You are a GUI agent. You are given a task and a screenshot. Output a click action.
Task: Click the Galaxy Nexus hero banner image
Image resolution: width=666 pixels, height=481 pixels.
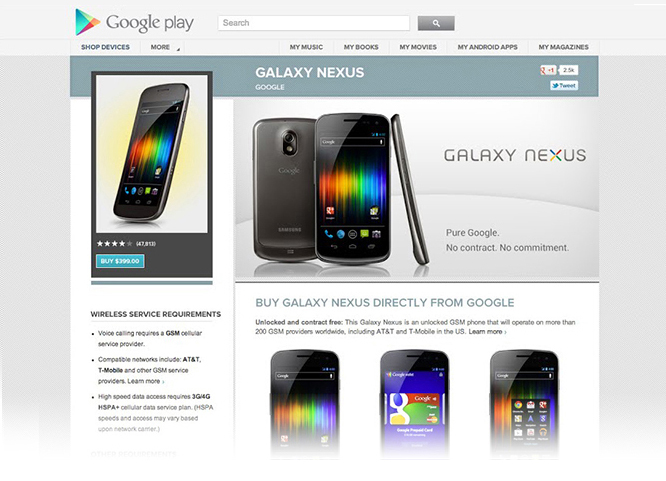417,189
